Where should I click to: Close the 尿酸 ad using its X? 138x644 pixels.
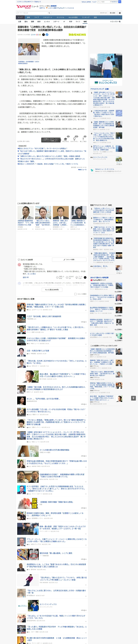tap(86, 508)
